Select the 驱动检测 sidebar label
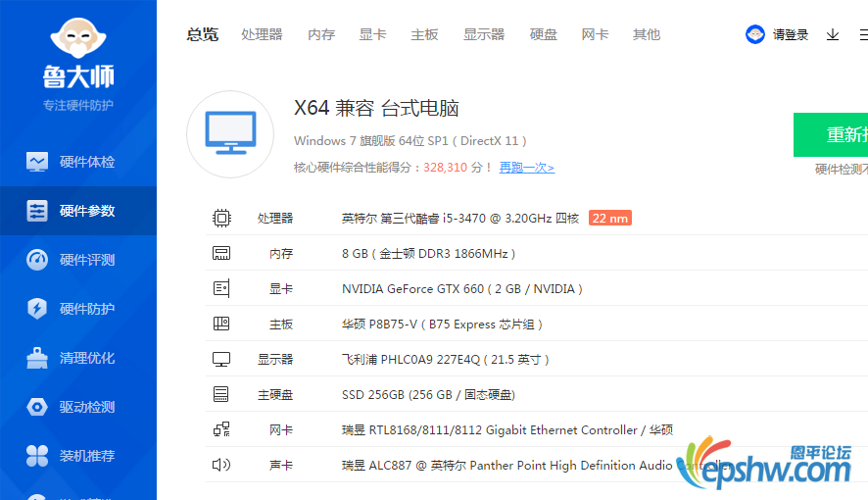This screenshot has width=868, height=500. point(87,407)
